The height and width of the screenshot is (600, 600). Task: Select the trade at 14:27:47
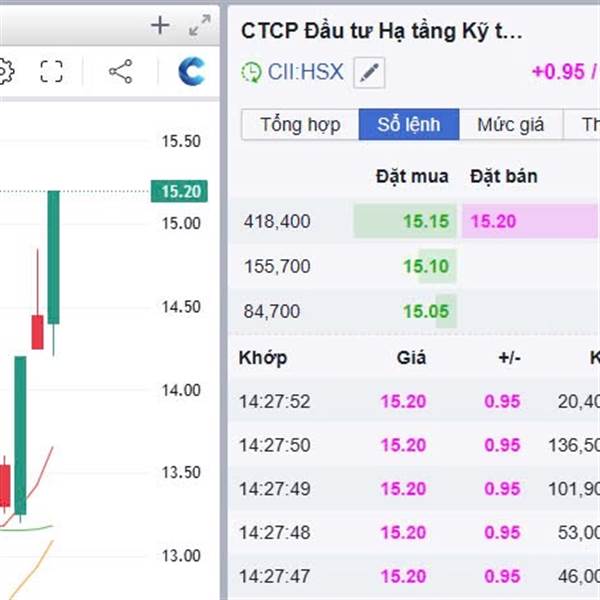(414, 576)
